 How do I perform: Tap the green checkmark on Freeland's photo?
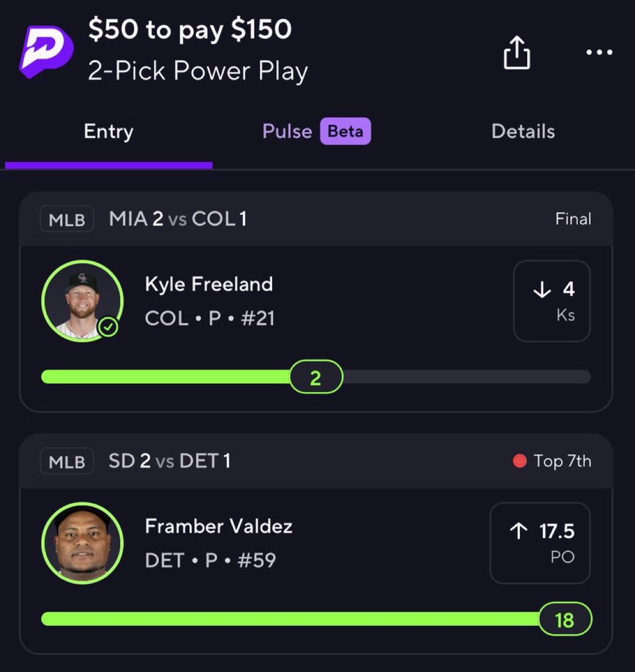tap(108, 327)
